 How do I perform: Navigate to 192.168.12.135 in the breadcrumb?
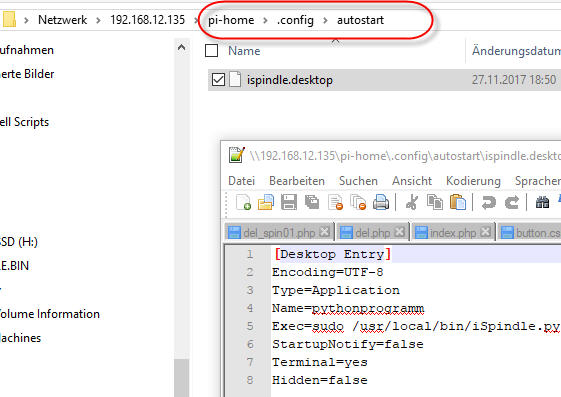tap(147, 20)
